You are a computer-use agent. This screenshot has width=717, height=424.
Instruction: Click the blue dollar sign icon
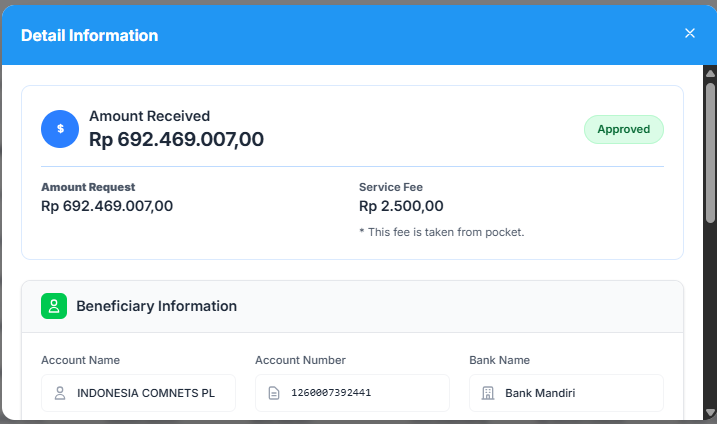tap(60, 129)
